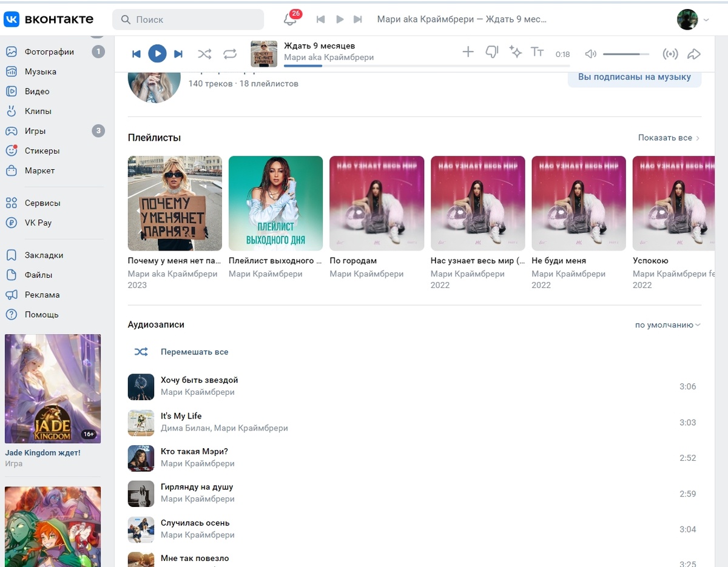Open the profile avatar menu
Viewport: 728px width, 567px height.
click(693, 19)
